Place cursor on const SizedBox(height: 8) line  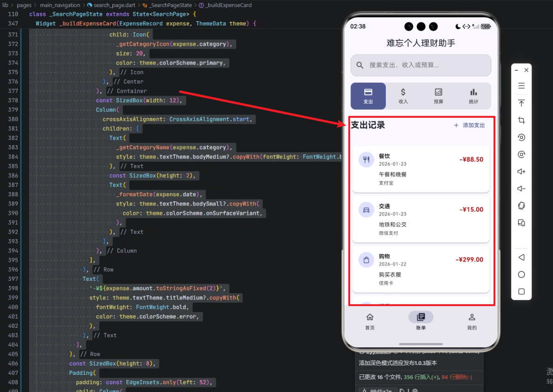(x=112, y=364)
